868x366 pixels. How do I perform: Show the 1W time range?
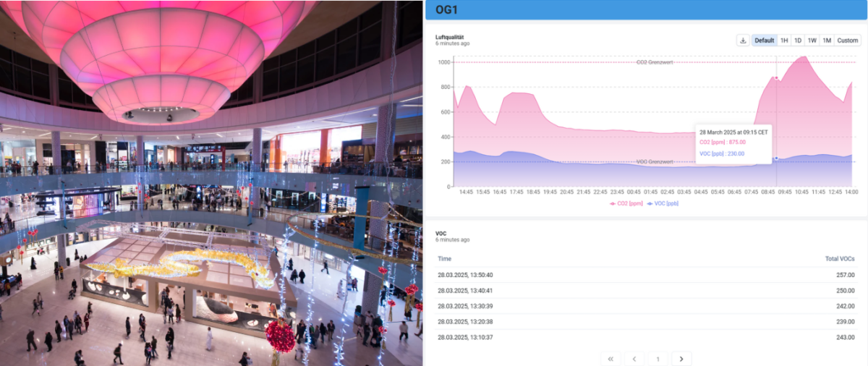click(x=812, y=41)
